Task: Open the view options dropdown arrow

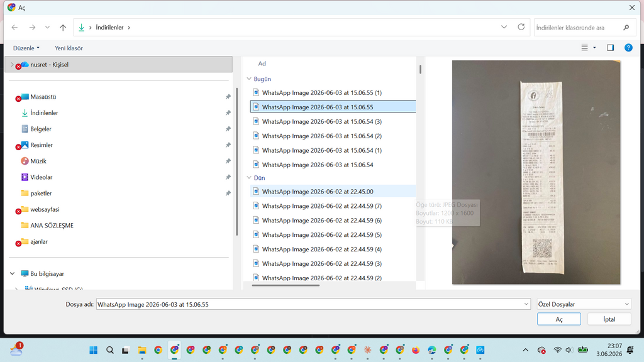Action: click(594, 48)
